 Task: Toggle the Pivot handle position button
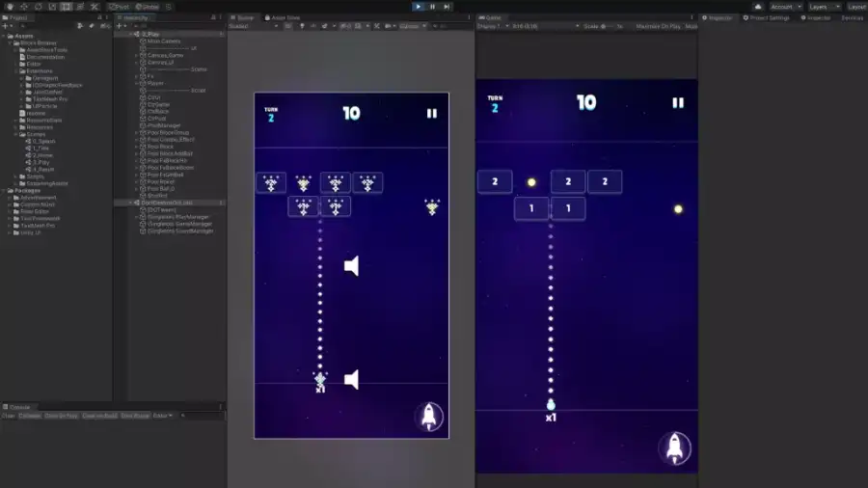coord(121,7)
